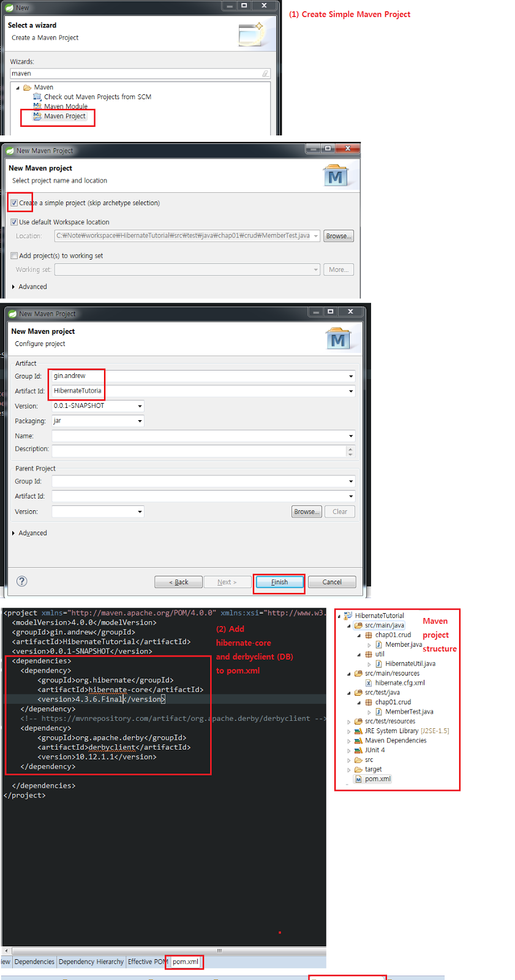Click the help question mark icon
Image resolution: width=515 pixels, height=980 pixels.
(x=22, y=581)
